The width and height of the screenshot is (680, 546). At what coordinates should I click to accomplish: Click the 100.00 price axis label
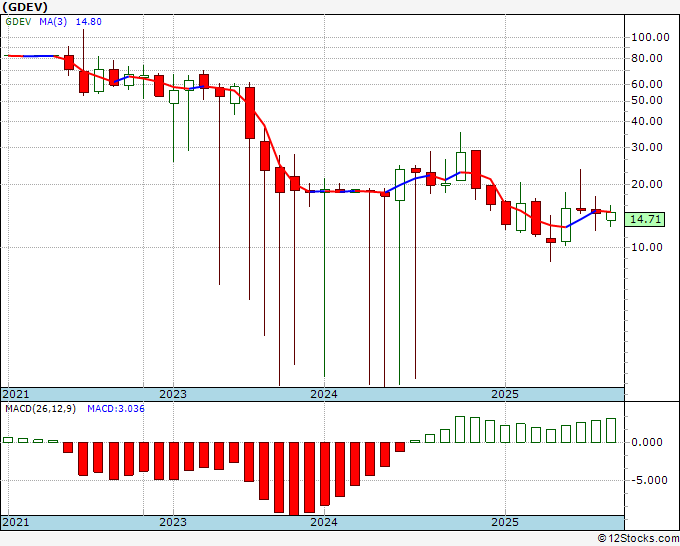(650, 37)
